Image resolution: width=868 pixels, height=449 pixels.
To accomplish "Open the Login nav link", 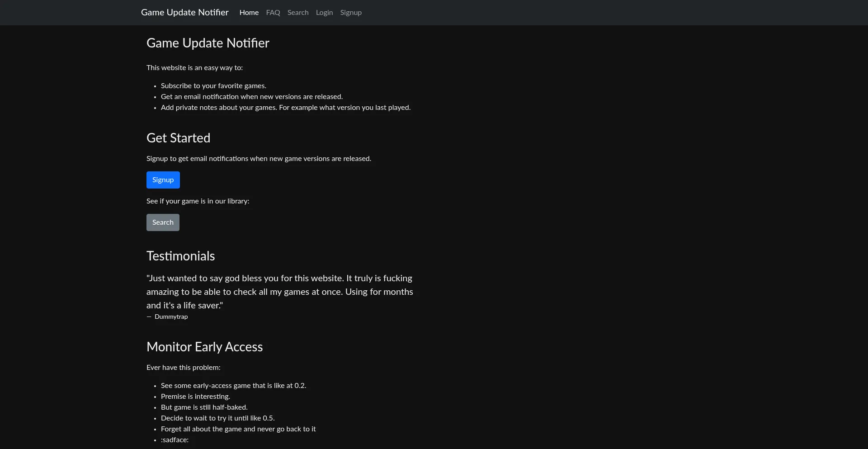I will click(324, 13).
